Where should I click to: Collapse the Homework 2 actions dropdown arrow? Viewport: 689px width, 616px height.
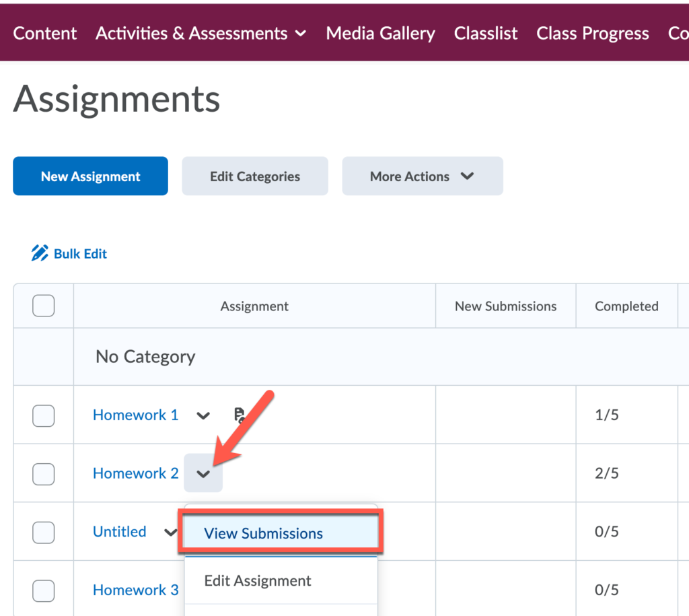(x=203, y=474)
